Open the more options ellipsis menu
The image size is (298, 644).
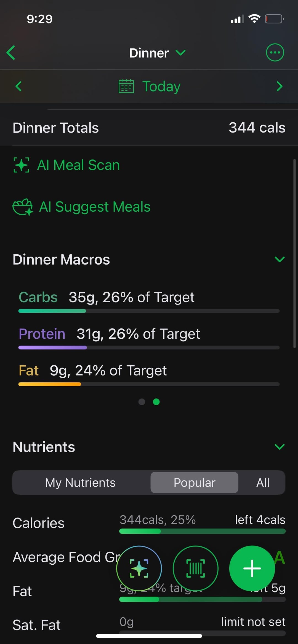[x=275, y=52]
